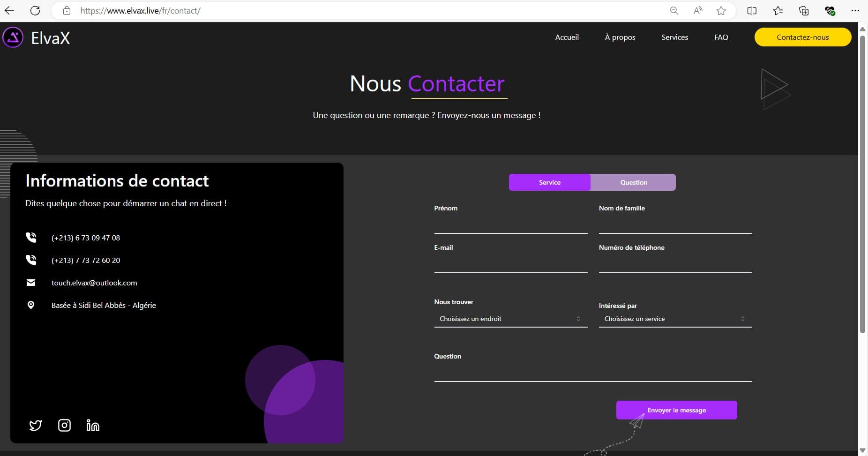Focus the Prénom input field
The width and height of the screenshot is (868, 456).
click(510, 226)
